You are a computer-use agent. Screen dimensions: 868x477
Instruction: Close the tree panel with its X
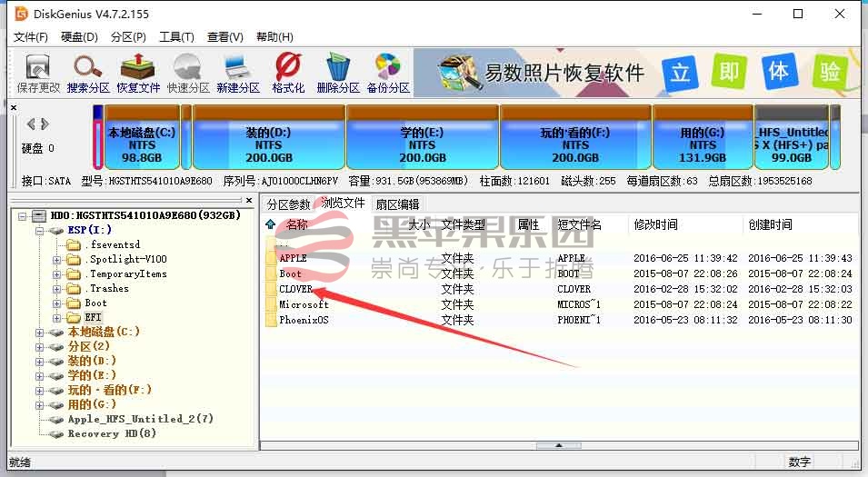[249, 200]
